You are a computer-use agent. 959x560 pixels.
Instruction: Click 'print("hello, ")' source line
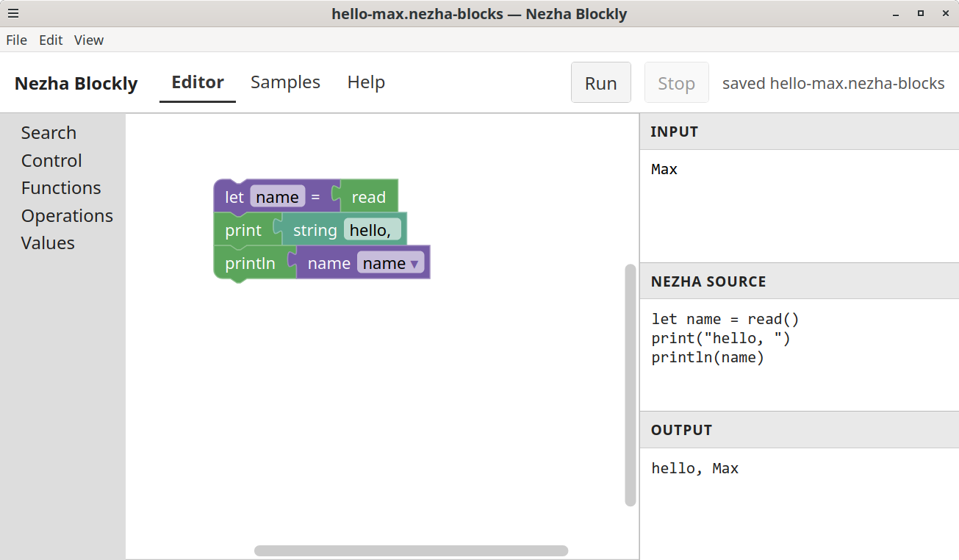click(721, 339)
